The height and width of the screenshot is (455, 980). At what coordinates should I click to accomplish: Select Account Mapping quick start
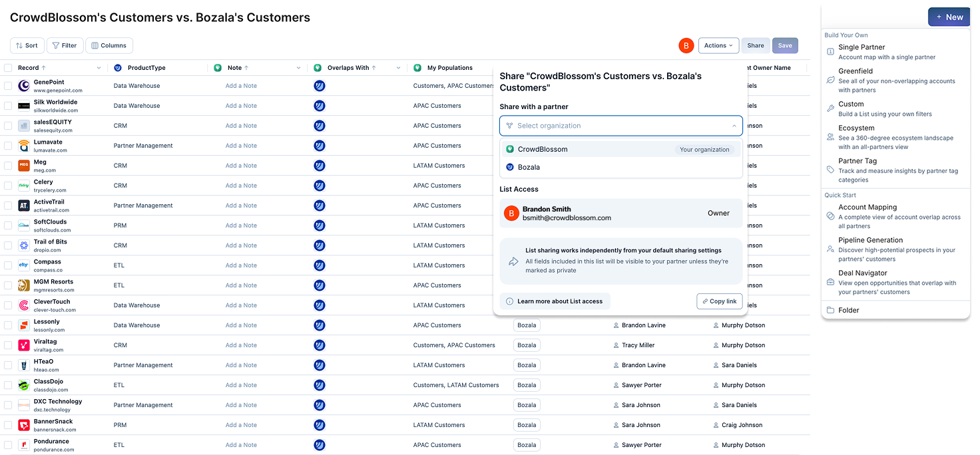[x=895, y=216]
